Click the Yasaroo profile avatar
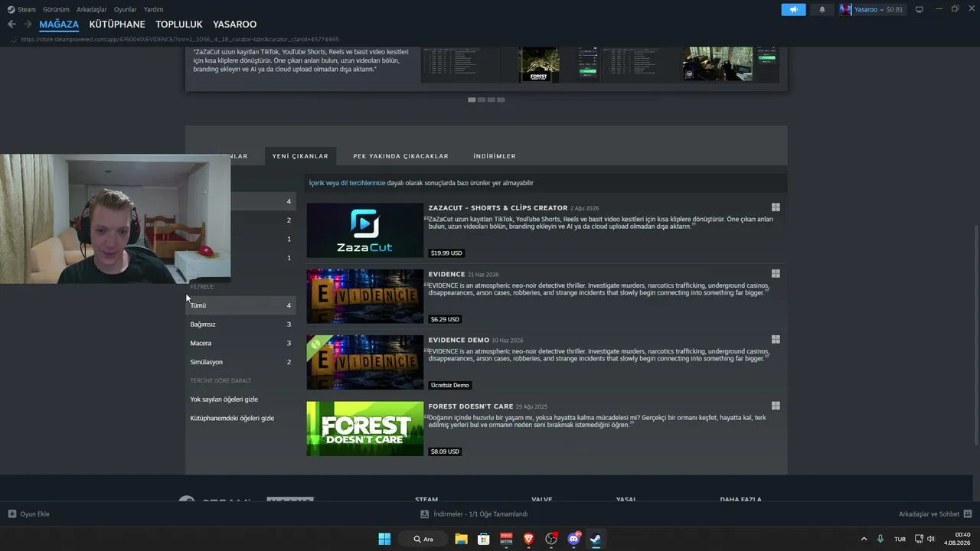 click(845, 9)
